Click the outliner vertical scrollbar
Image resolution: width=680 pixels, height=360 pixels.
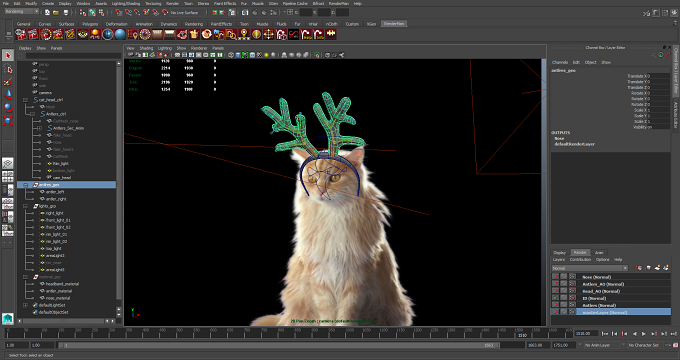[x=119, y=182]
